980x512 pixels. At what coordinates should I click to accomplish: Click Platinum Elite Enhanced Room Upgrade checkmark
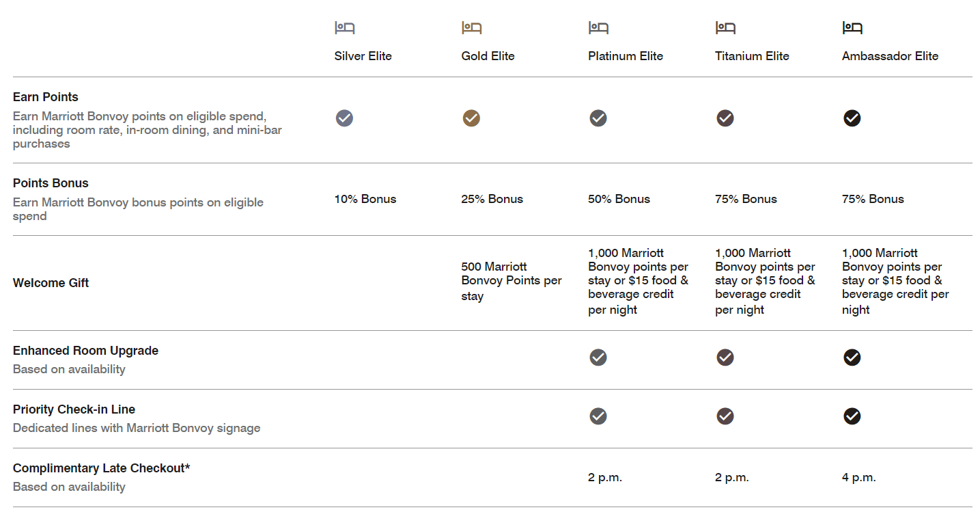pyautogui.click(x=598, y=358)
